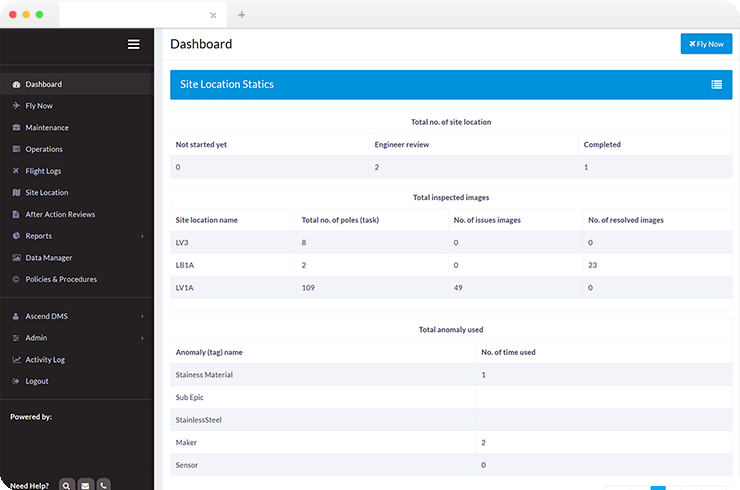
Task: Toggle the hamburger sidebar menu
Action: pos(134,44)
